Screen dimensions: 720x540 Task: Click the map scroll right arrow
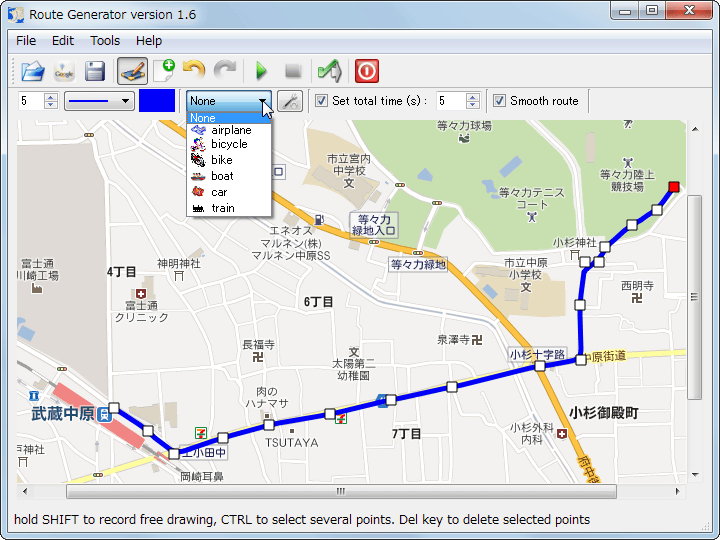[x=677, y=491]
